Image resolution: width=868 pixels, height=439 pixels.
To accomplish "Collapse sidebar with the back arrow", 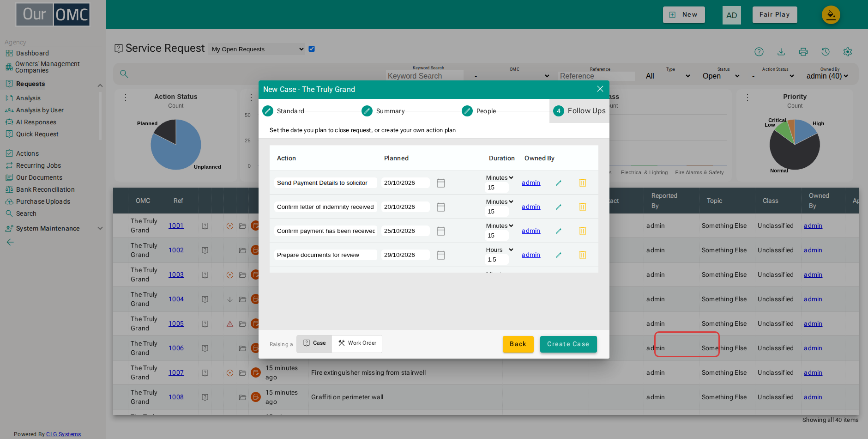I will (x=10, y=242).
